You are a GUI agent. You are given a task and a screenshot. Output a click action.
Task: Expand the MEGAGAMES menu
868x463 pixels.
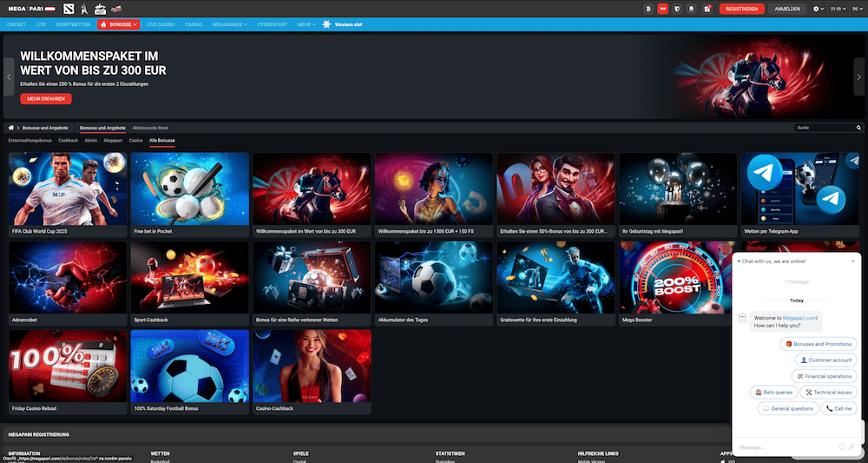point(229,24)
